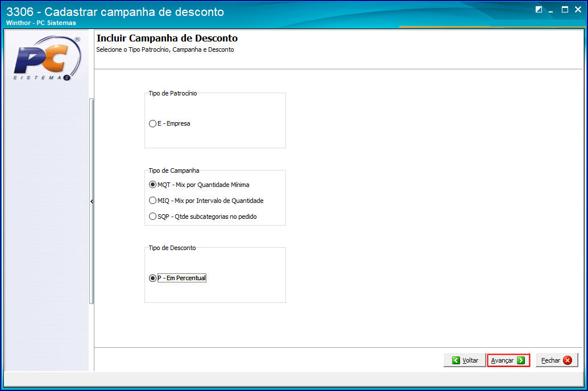Viewport: 588px width, 391px height.
Task: Click the Tipo de Patrocínio group label
Action: [172, 93]
